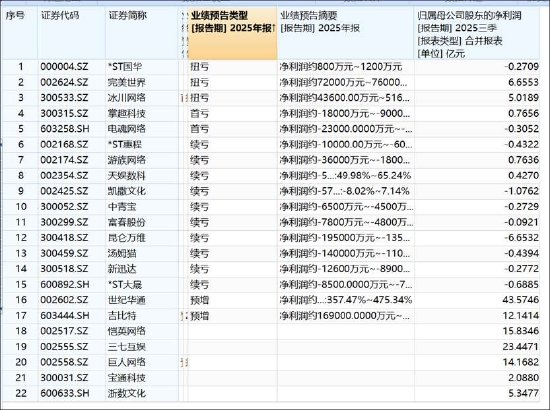Click stock code 603444.SH

click(65, 316)
